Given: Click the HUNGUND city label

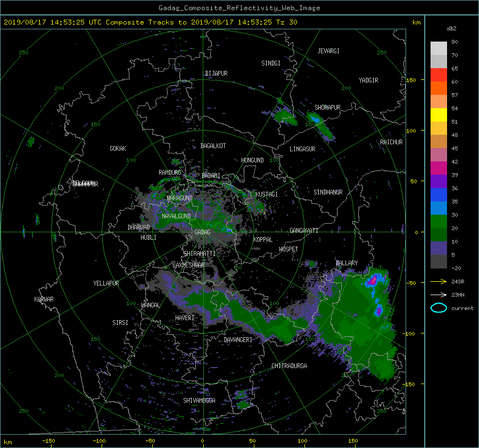Looking at the screenshot, I should point(252,160).
